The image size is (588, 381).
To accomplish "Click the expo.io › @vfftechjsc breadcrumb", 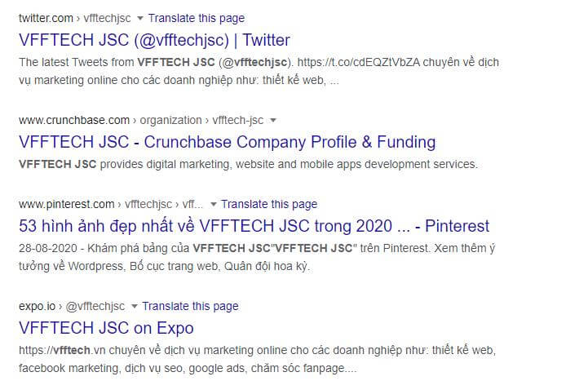I will (72, 307).
